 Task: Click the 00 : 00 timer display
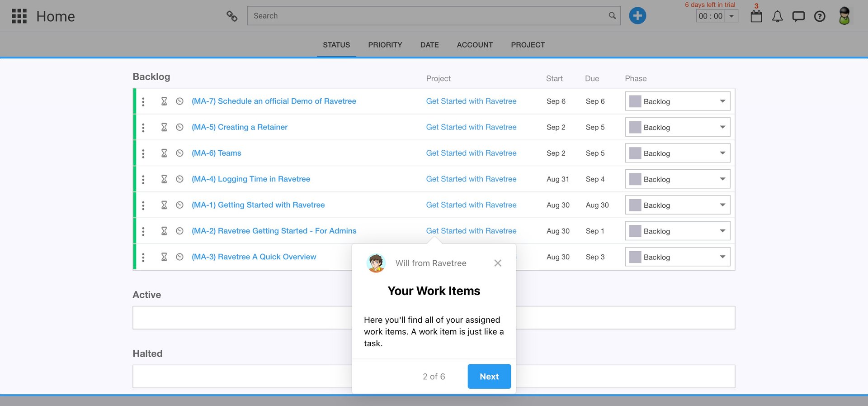711,16
